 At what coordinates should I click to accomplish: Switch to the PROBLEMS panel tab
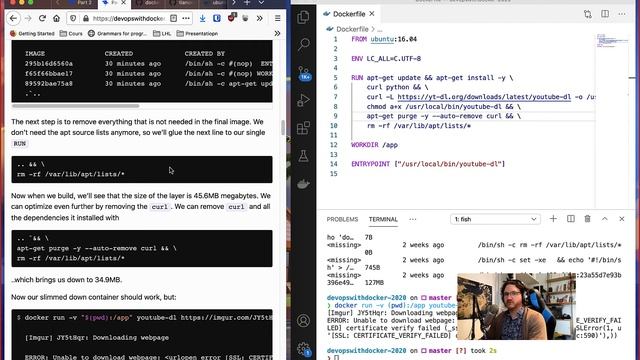342,219
